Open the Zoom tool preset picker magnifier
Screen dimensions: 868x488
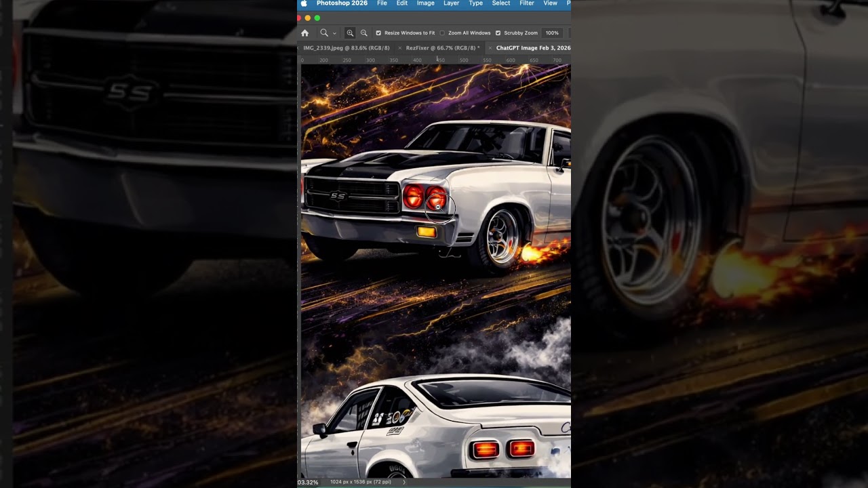pyautogui.click(x=324, y=33)
